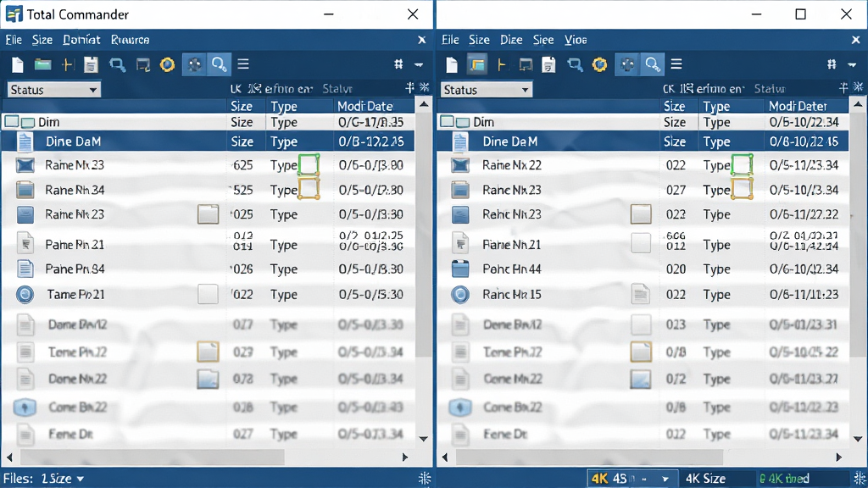Click the snowflake icon in left status bar
The image size is (868, 488).
tap(425, 478)
